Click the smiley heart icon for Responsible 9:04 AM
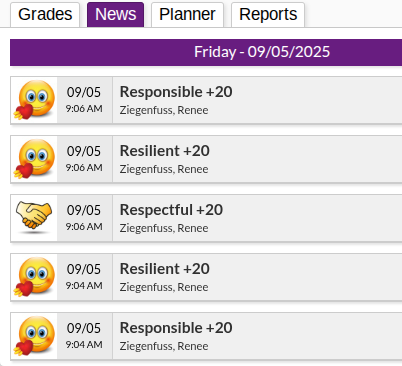The height and width of the screenshot is (366, 402). coord(34,336)
